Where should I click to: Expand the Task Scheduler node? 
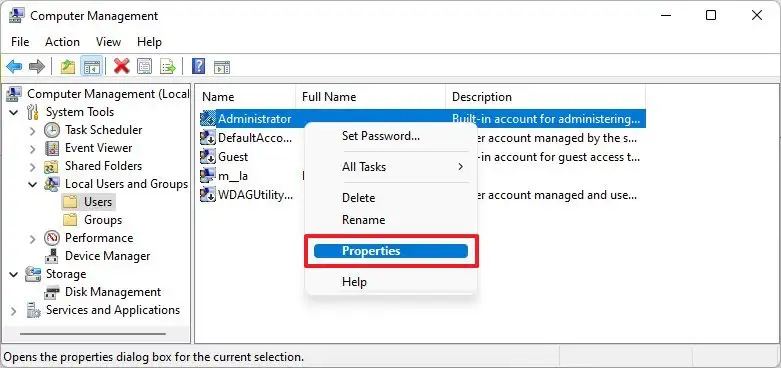point(32,131)
